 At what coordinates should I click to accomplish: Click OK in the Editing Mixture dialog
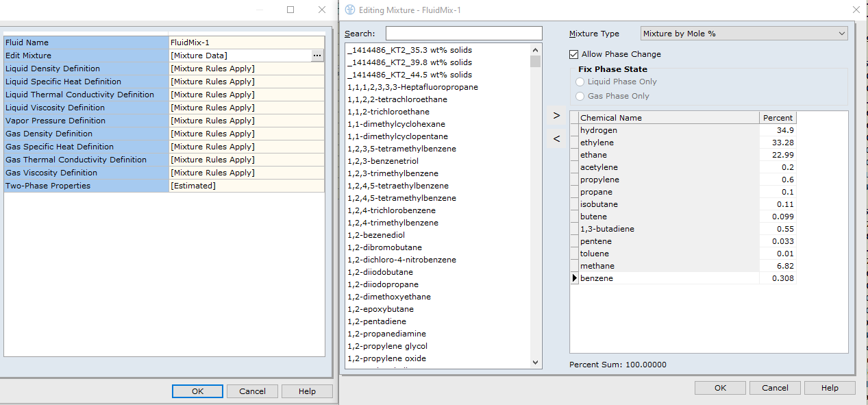pyautogui.click(x=720, y=387)
